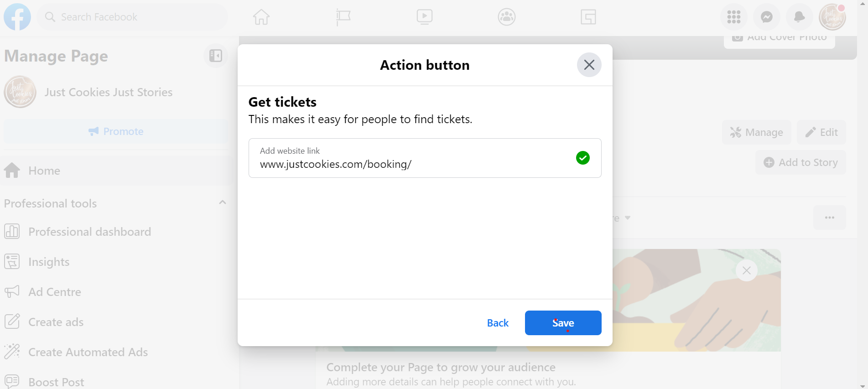Open the account profile picture menu
This screenshot has height=389, width=868.
(832, 17)
